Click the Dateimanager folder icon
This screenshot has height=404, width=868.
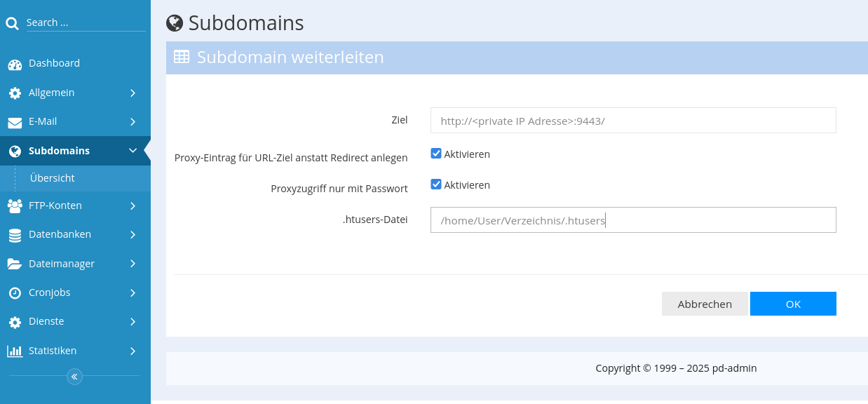(15, 264)
